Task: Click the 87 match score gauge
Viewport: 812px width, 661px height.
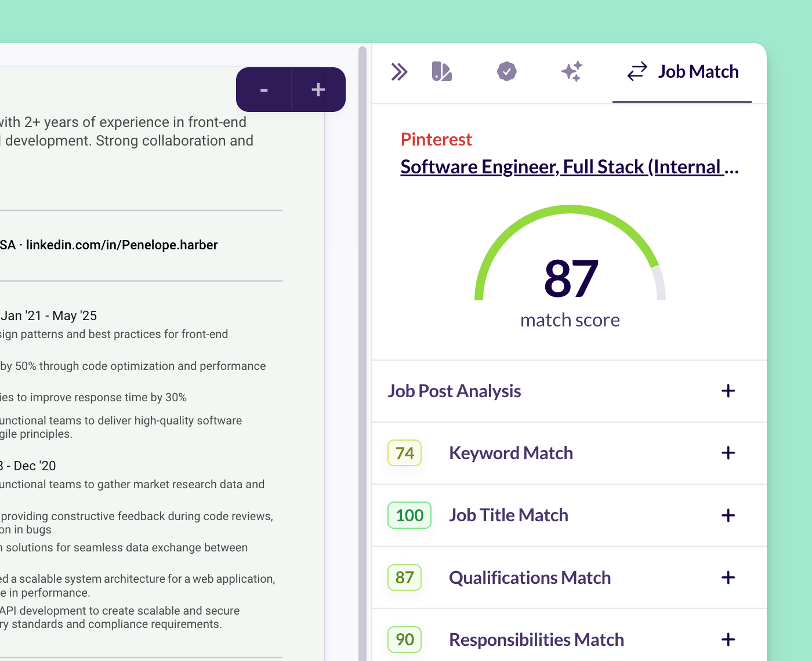Action: tap(570, 278)
